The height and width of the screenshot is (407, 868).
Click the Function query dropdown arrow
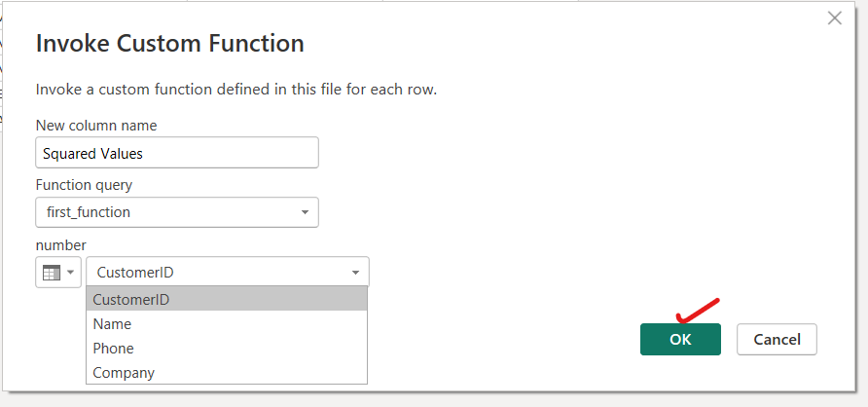pyautogui.click(x=305, y=212)
